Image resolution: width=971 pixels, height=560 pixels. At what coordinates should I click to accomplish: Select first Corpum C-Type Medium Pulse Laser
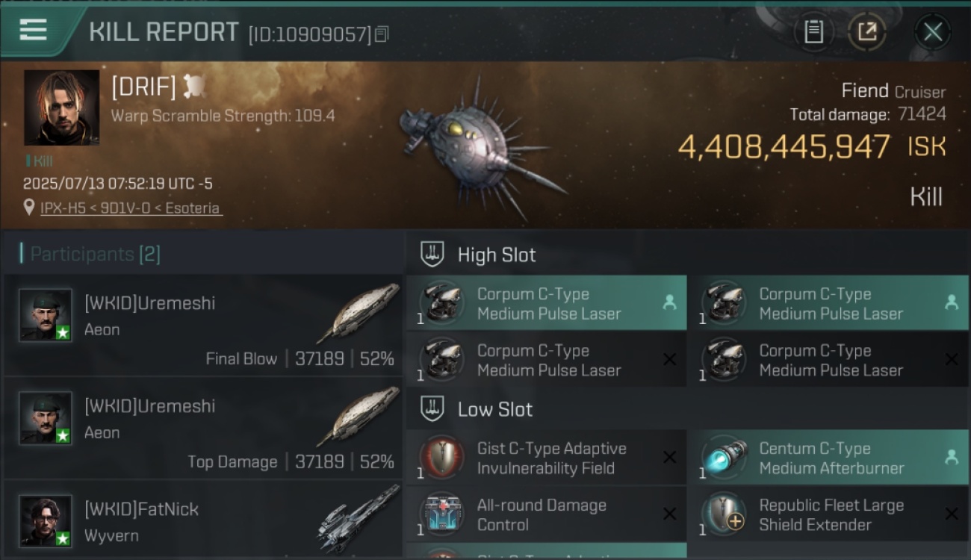point(546,303)
